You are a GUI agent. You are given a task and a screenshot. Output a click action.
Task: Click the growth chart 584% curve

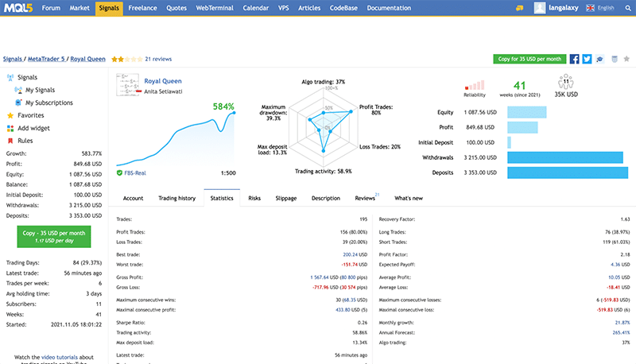coord(176,140)
